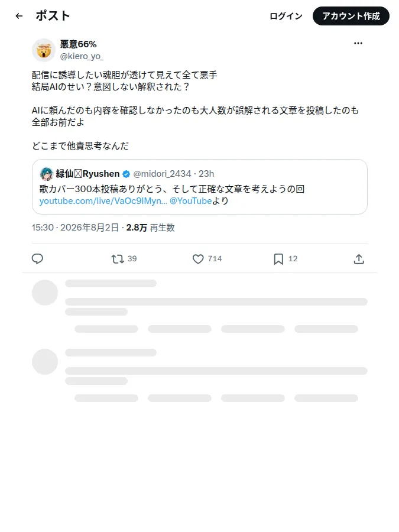Bookmark the post with bookmark icon

(278, 259)
